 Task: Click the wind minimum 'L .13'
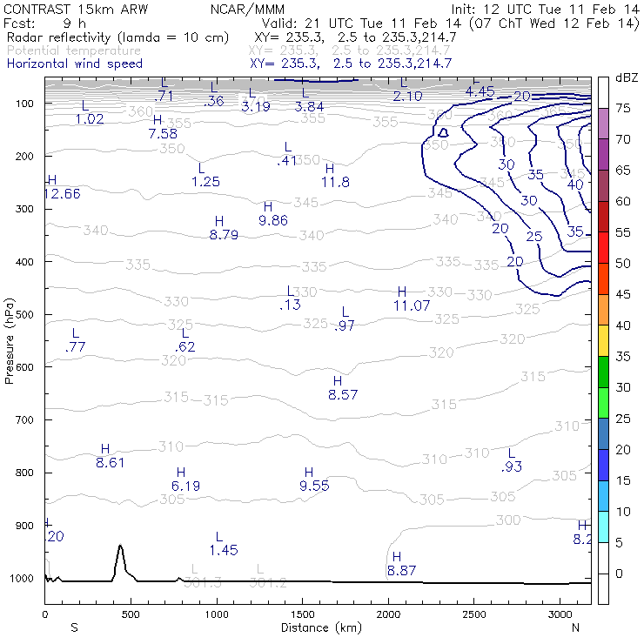click(290, 299)
